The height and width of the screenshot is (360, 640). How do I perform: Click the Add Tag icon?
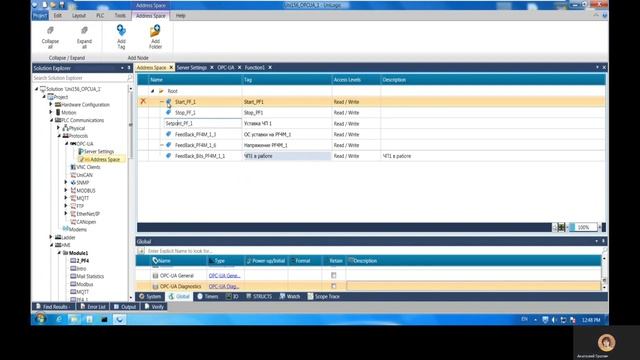[121, 31]
